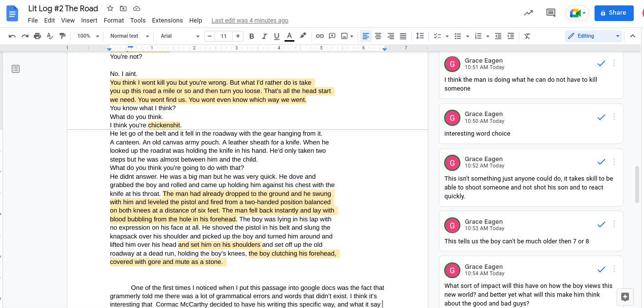
Task: Click the blue Share button
Action: [x=614, y=13]
